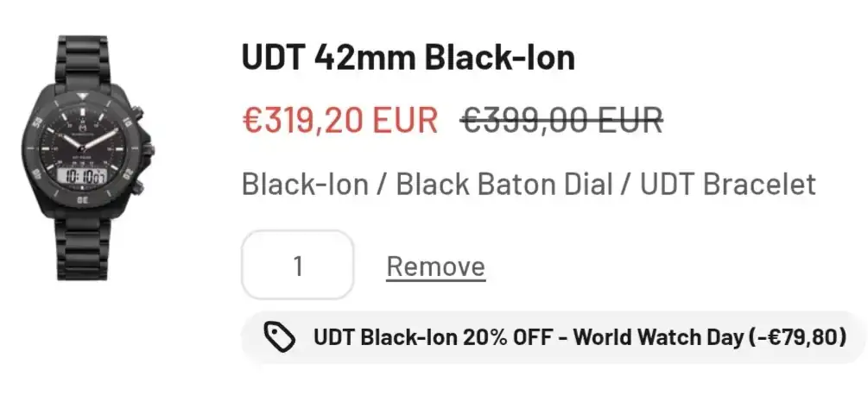This screenshot has height=402, width=868.
Task: Remove the UDT 42mm Black-Ion item
Action: pyautogui.click(x=435, y=267)
